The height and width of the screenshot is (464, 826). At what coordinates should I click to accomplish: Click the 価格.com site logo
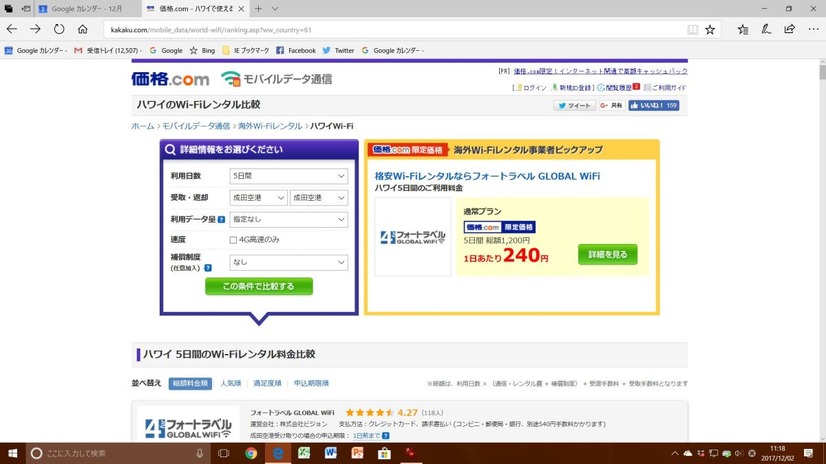pyautogui.click(x=170, y=79)
